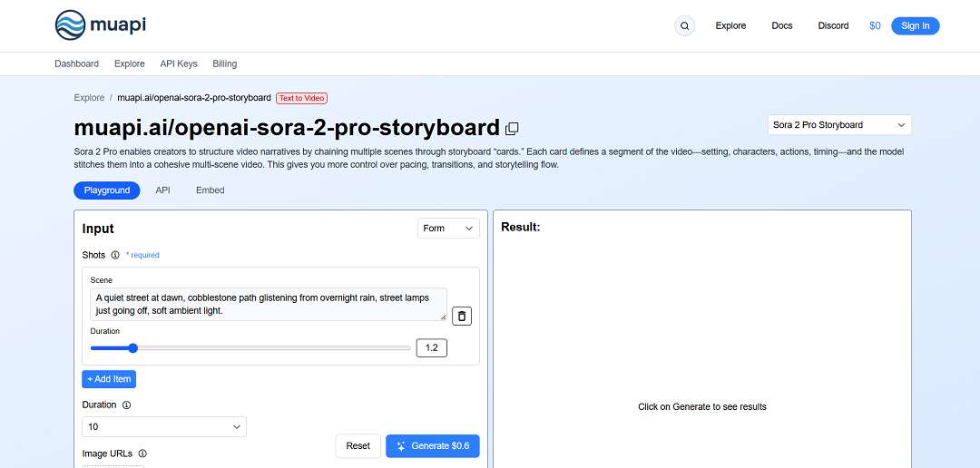980x468 pixels.
Task: Focus the Scene description text area
Action: (269, 305)
